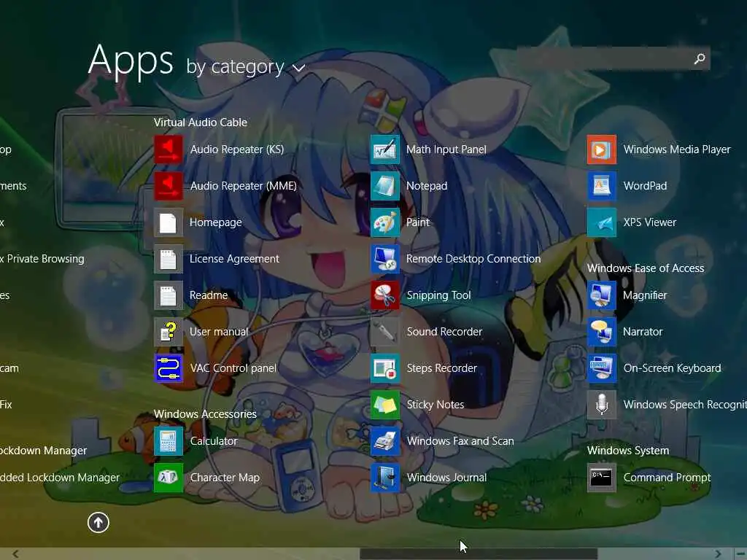Launch VAC Control panel icon
Viewport: 747px width, 560px height.
[x=169, y=368]
